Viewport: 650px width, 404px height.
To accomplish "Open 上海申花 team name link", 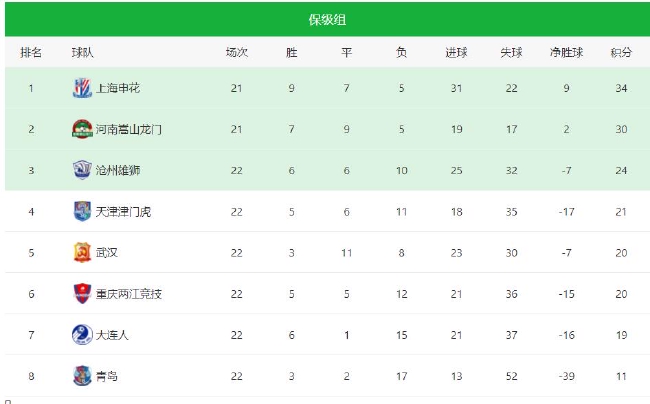I will [x=118, y=88].
